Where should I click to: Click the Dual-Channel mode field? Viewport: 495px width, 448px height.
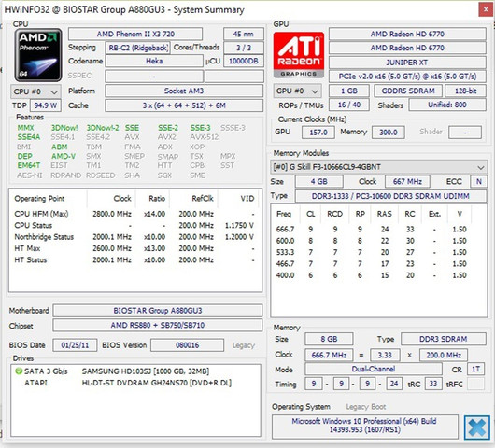[374, 369]
